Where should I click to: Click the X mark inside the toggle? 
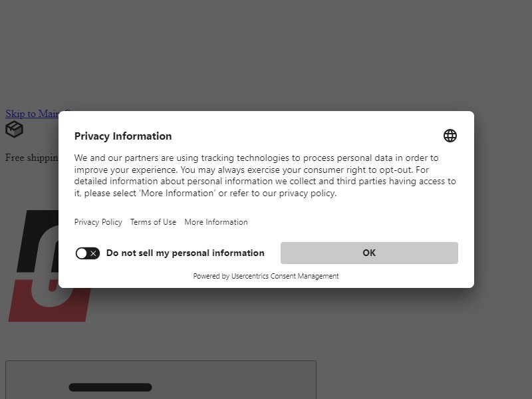click(93, 253)
